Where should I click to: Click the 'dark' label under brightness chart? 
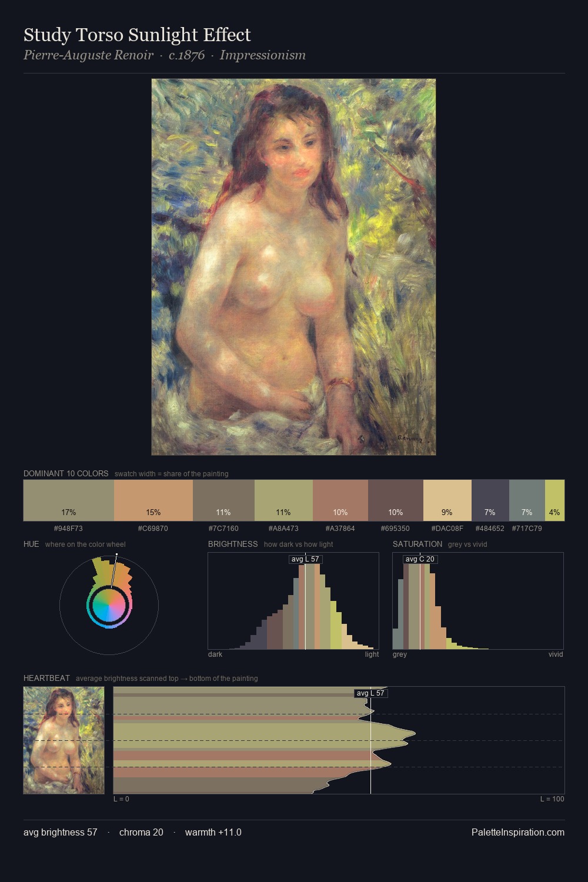215,654
